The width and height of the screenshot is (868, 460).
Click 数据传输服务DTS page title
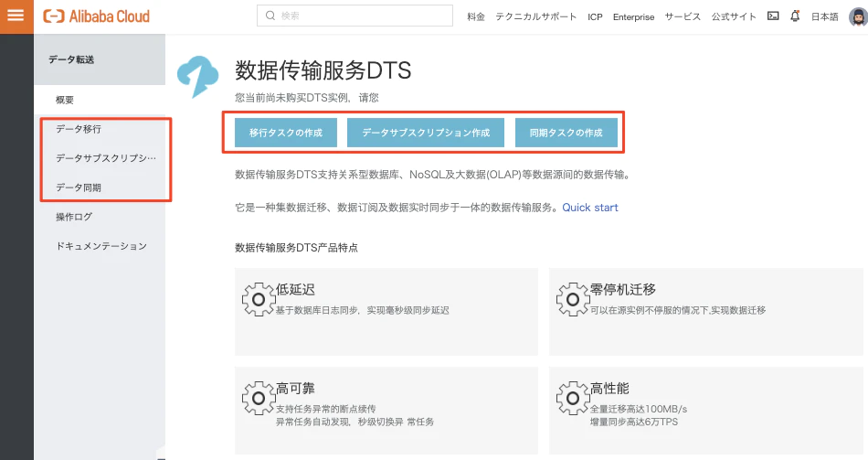point(323,70)
